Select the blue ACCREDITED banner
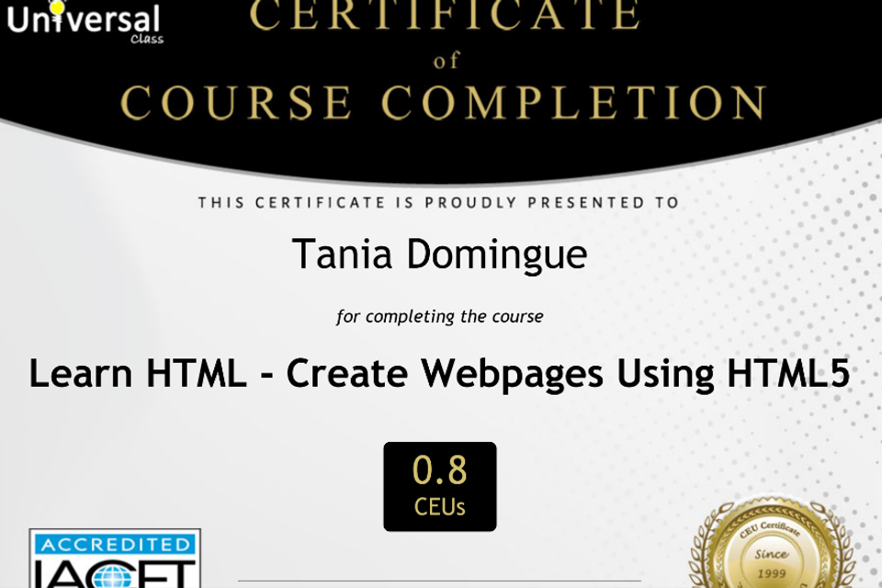Image resolution: width=882 pixels, height=588 pixels. [115, 543]
